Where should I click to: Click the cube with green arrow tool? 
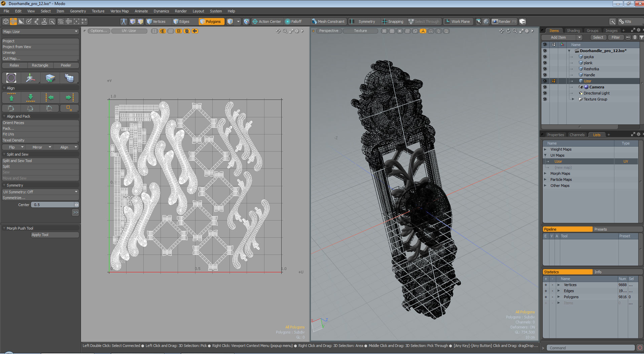(50, 78)
